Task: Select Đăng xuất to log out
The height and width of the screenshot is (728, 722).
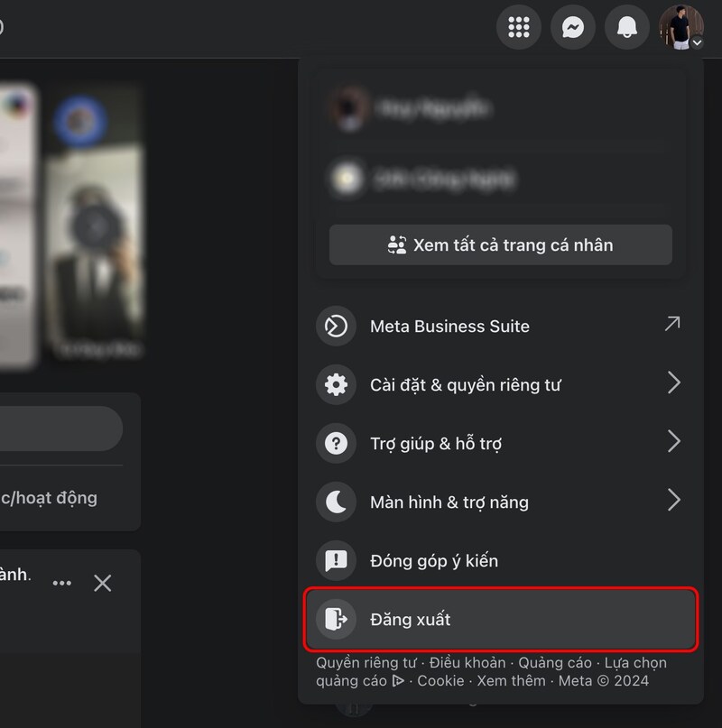Action: [x=500, y=619]
